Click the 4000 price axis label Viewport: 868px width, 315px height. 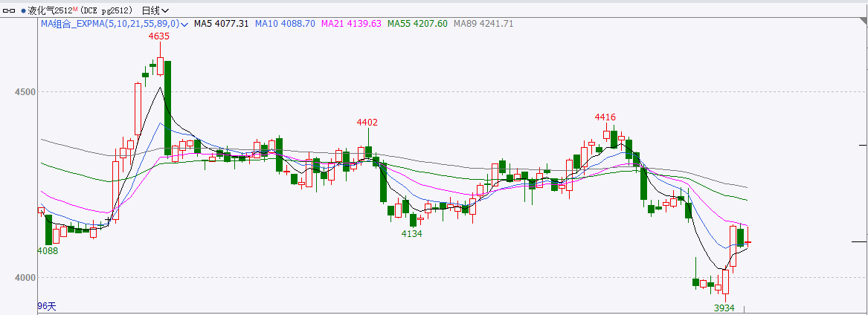25,278
